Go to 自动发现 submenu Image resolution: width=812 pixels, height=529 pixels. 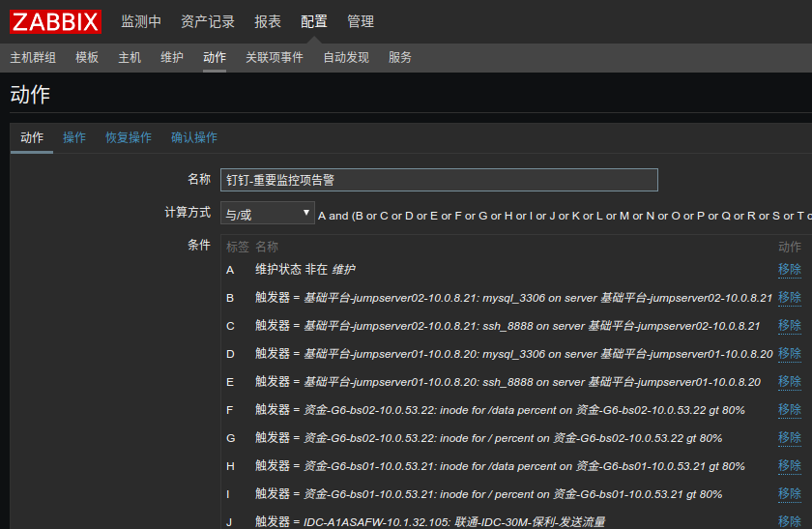point(346,57)
